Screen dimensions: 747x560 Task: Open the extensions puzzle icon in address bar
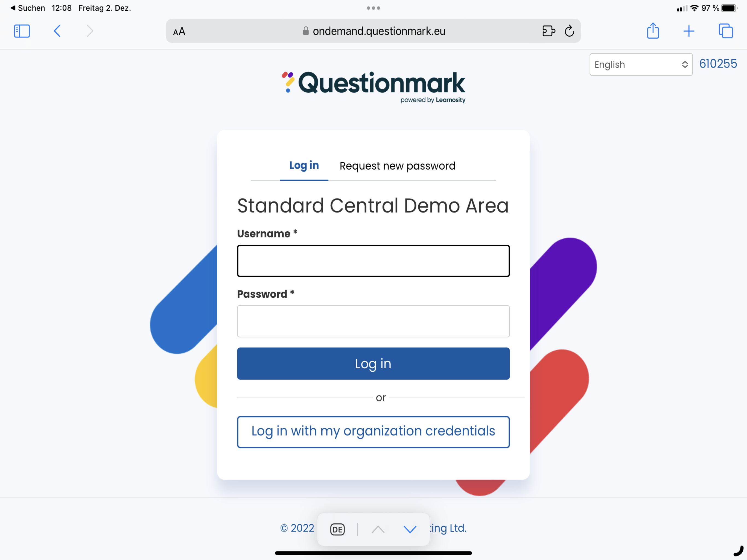[x=548, y=31]
